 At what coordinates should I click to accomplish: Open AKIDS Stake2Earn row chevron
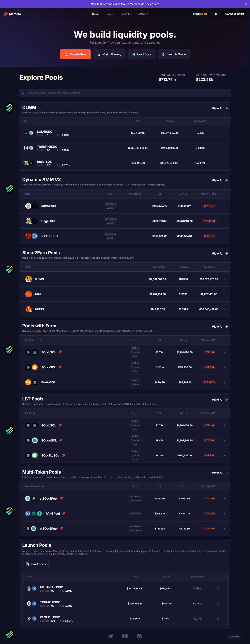click(224, 309)
